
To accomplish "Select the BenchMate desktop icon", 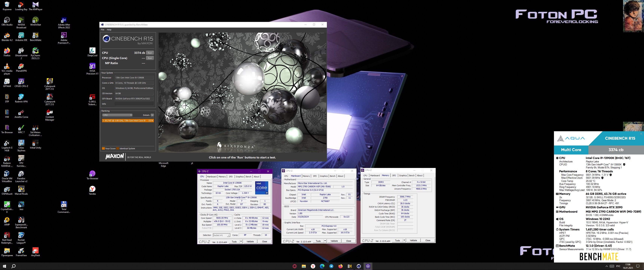I will click(x=36, y=37).
